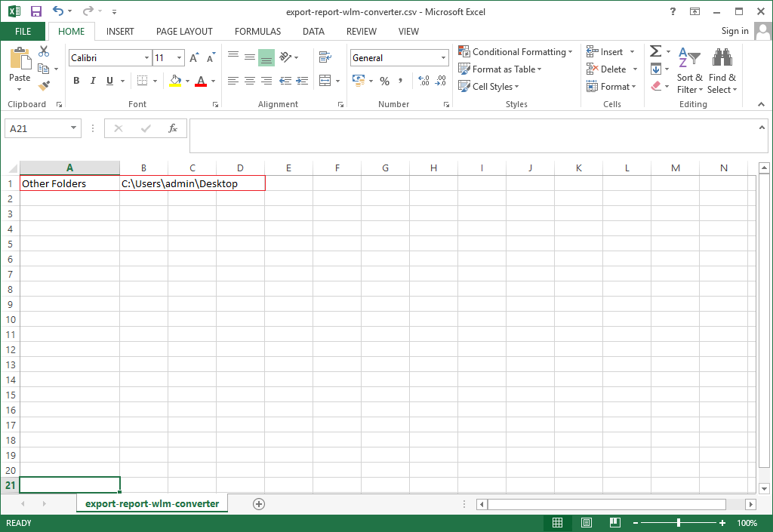
Task: Apply Percent Style format
Action: click(384, 81)
